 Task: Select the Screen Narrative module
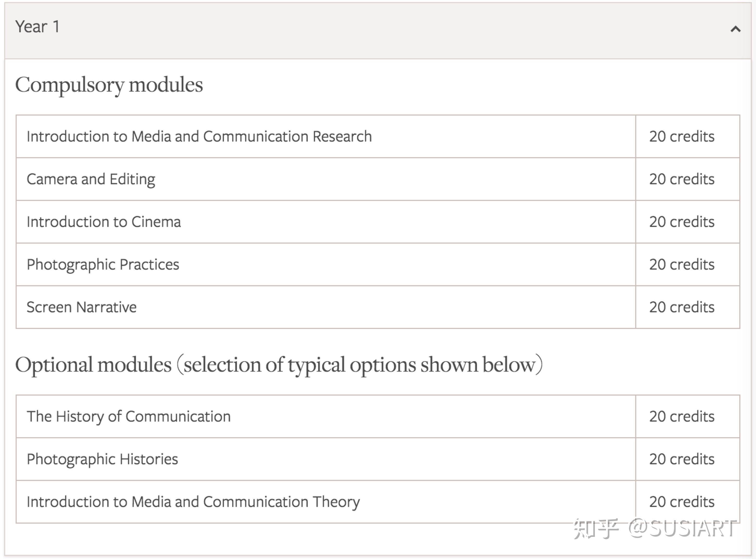click(81, 307)
